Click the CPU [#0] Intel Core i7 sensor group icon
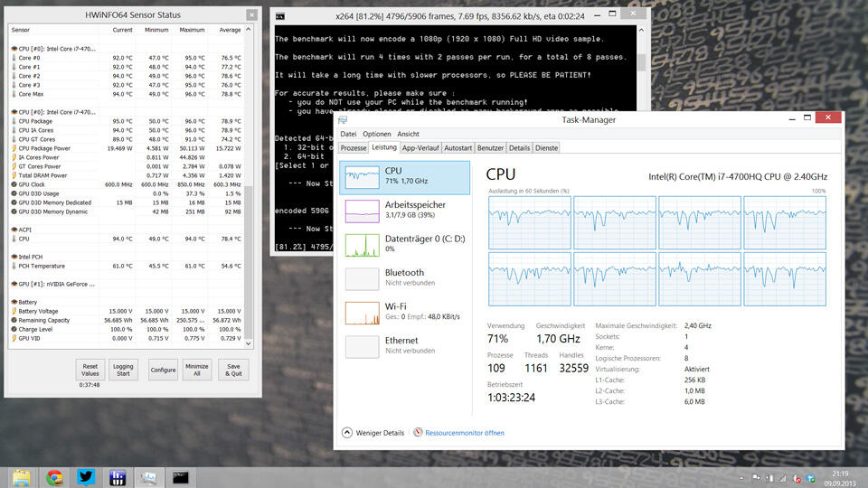 pyautogui.click(x=14, y=49)
